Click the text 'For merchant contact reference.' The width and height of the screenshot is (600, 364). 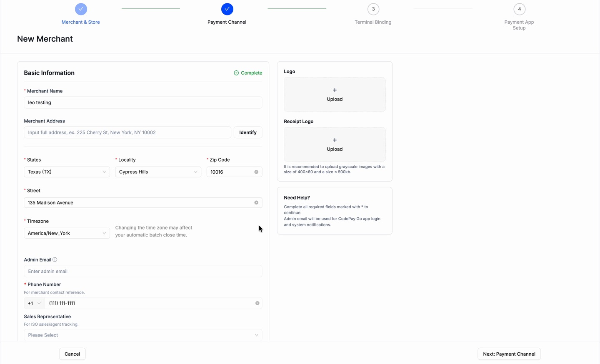tap(54, 292)
